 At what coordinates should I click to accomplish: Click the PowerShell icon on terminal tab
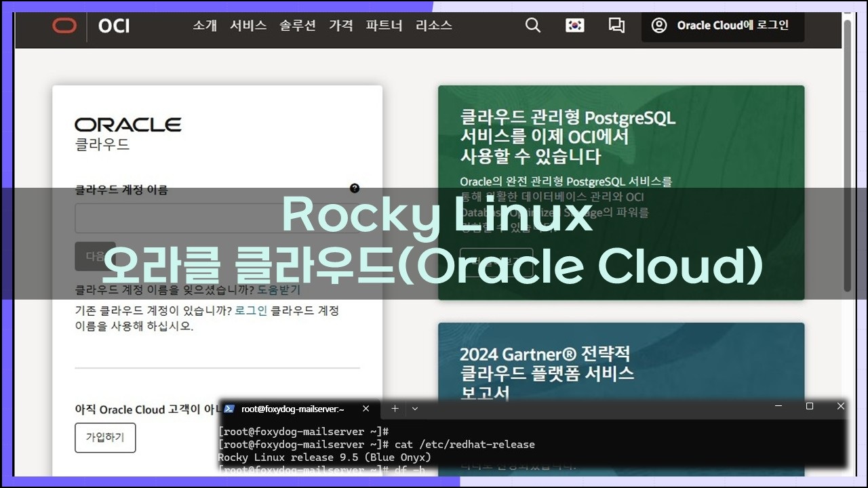[x=229, y=409]
